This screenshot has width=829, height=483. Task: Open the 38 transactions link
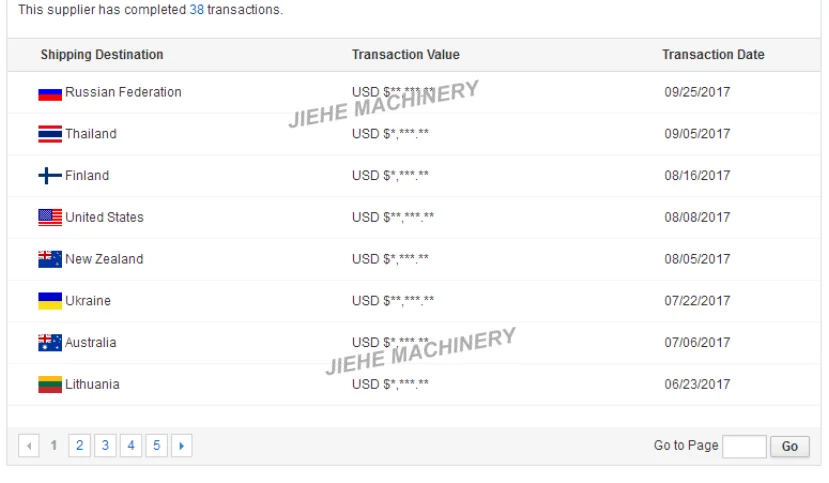(197, 10)
